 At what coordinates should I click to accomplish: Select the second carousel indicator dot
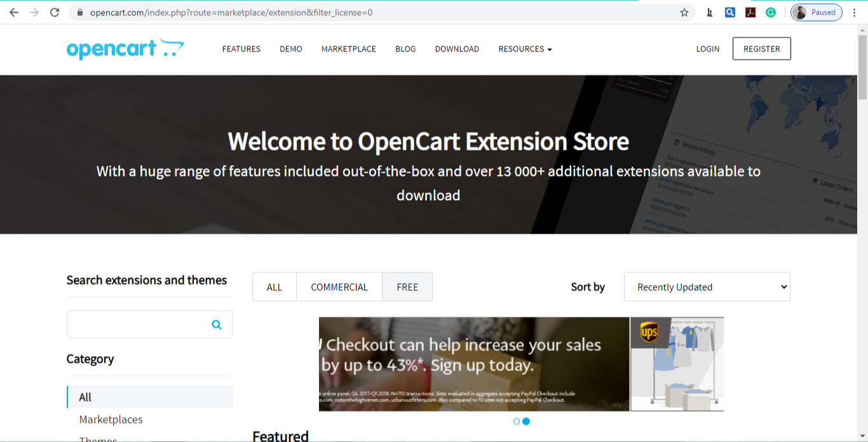point(526,421)
